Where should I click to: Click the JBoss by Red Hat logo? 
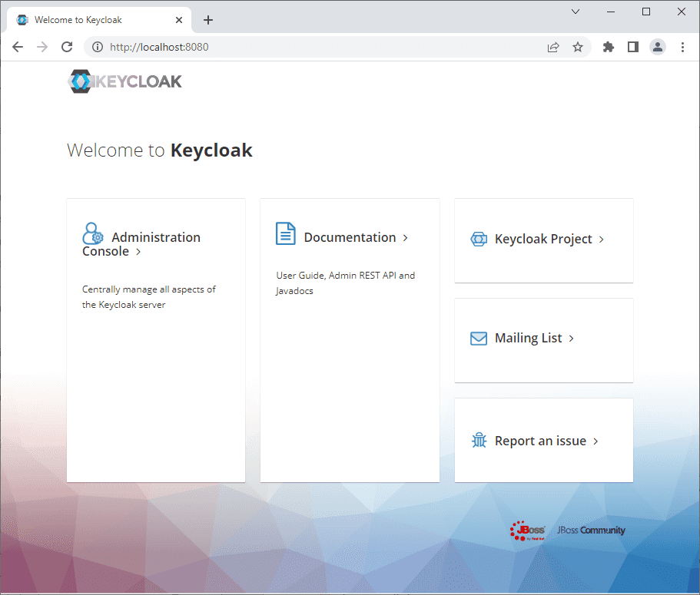528,531
